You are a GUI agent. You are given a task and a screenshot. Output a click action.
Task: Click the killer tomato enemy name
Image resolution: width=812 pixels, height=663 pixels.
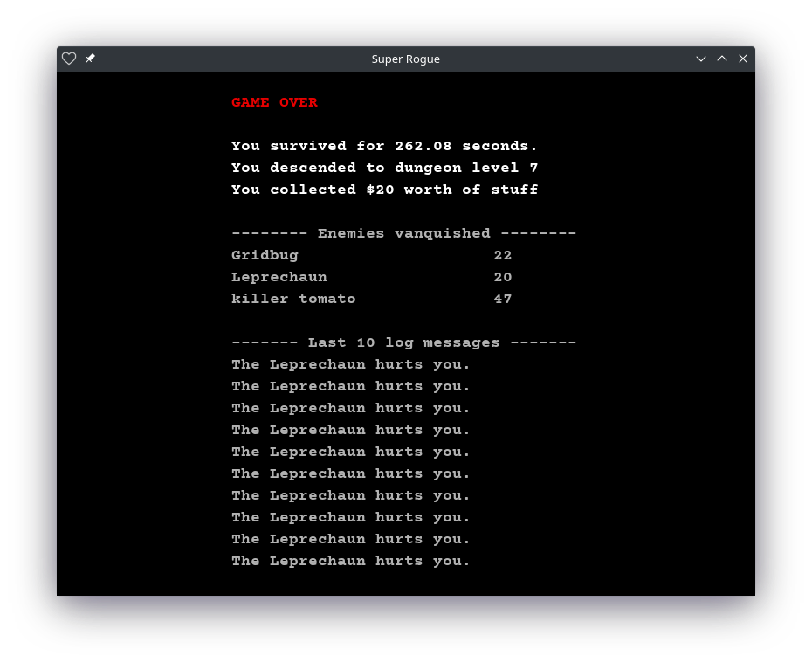pos(293,299)
